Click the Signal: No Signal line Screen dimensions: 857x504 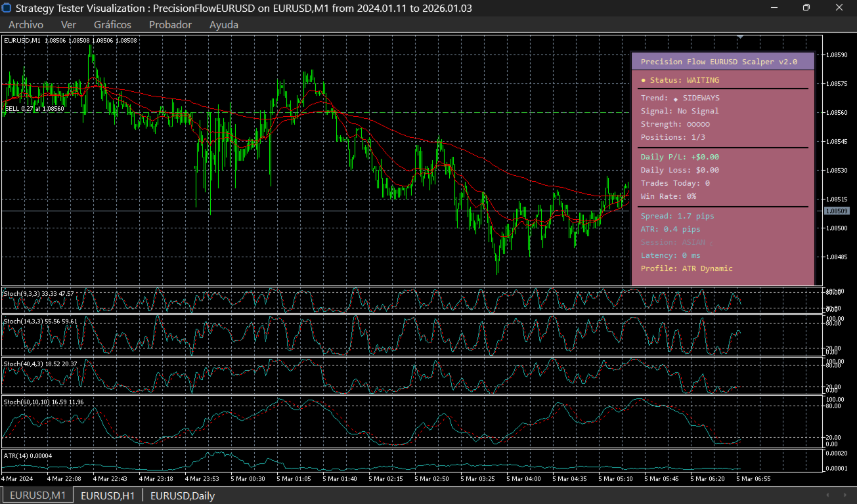point(680,111)
